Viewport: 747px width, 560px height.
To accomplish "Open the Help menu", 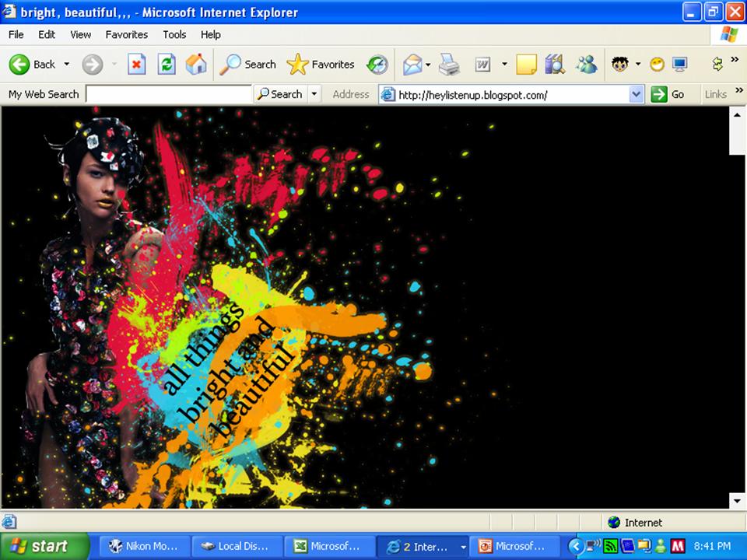I will (x=211, y=35).
